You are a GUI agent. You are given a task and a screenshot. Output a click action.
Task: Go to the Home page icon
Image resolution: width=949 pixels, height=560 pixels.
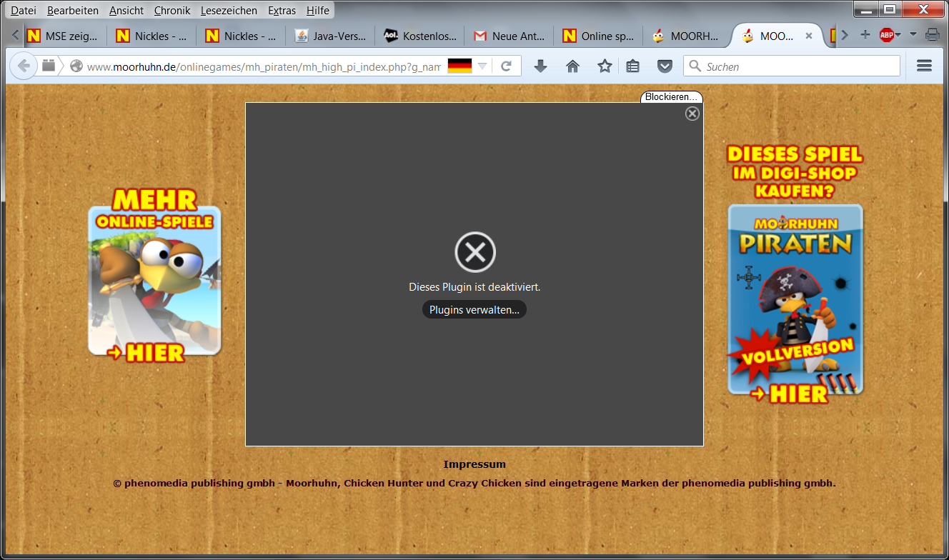tap(572, 66)
